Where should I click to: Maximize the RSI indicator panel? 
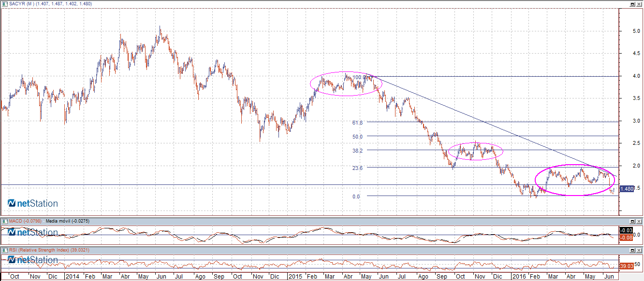click(x=632, y=250)
